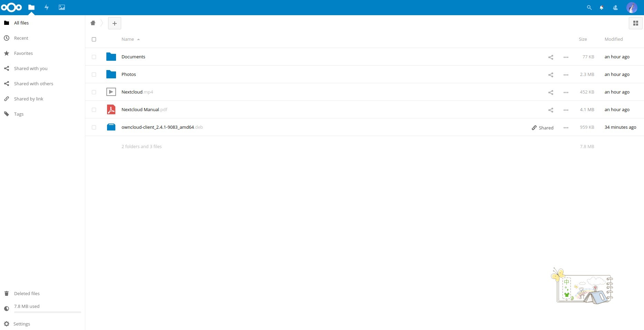Open the Activity app lightning icon
This screenshot has width=644, height=330.
pos(47,7)
